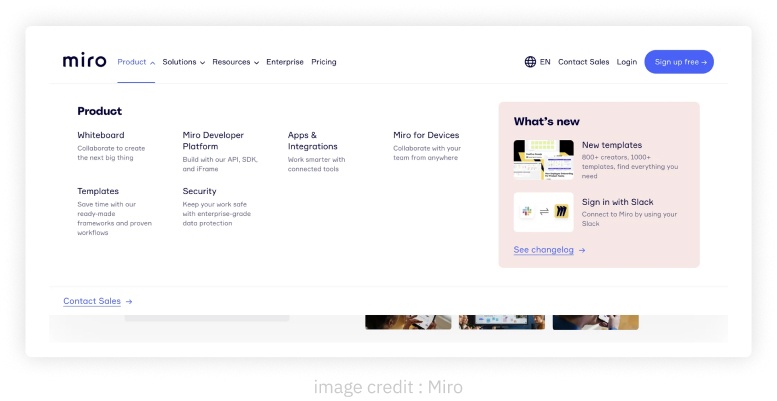777x401 pixels.
Task: Expand the Solutions dropdown chevron
Action: (x=202, y=63)
